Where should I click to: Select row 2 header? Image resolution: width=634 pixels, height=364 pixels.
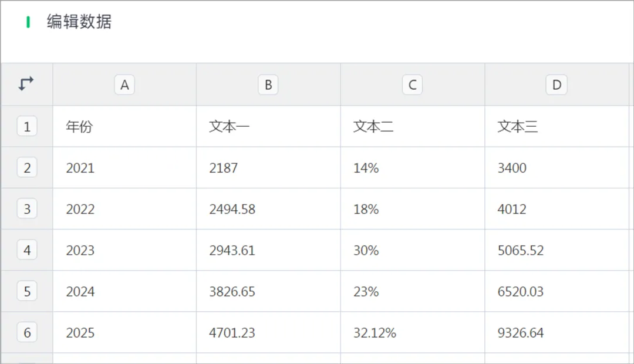pyautogui.click(x=27, y=168)
